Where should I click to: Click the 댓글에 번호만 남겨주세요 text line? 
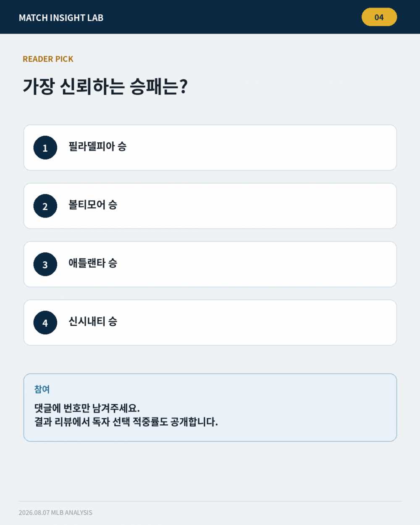click(87, 408)
